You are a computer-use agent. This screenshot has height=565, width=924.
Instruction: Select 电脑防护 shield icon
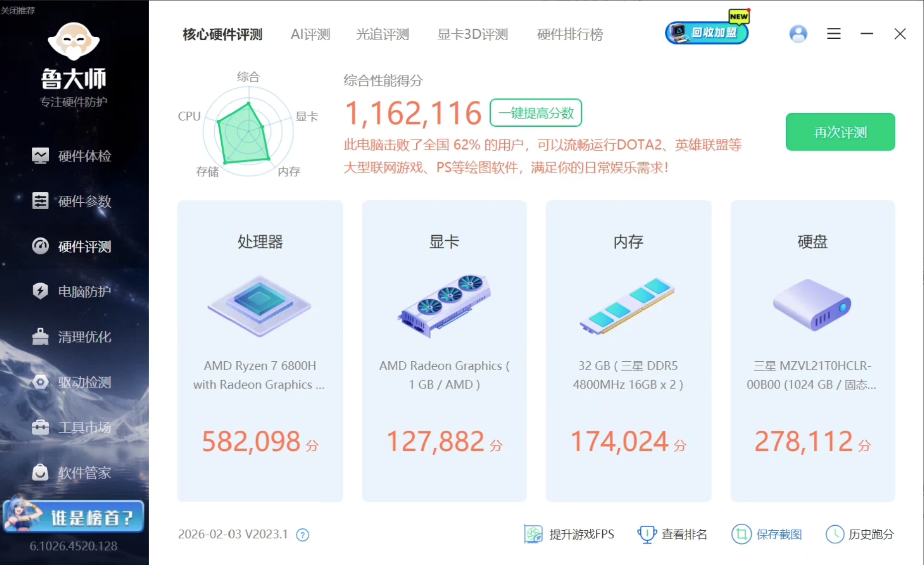tap(40, 291)
